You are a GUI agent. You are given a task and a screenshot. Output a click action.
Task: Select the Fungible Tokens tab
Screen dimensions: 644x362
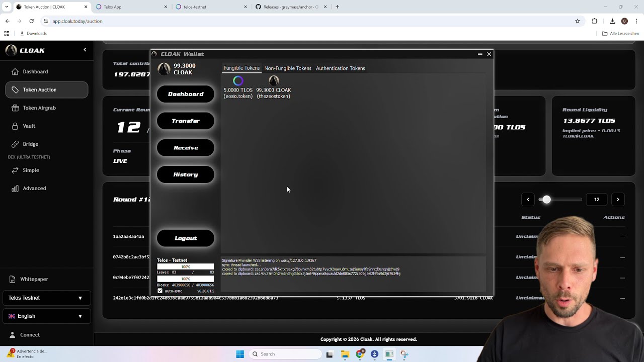242,68
